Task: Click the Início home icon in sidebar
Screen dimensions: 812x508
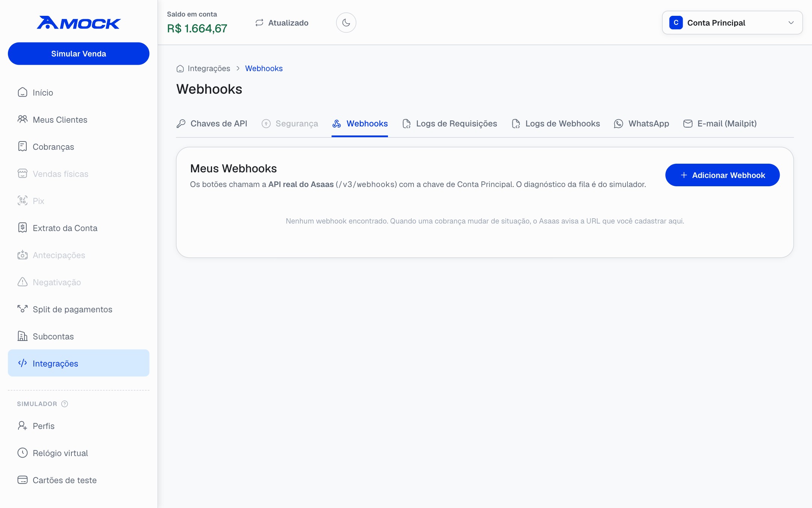Action: pyautogui.click(x=23, y=92)
